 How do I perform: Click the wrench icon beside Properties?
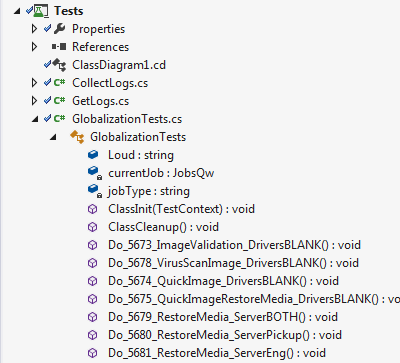pos(59,29)
